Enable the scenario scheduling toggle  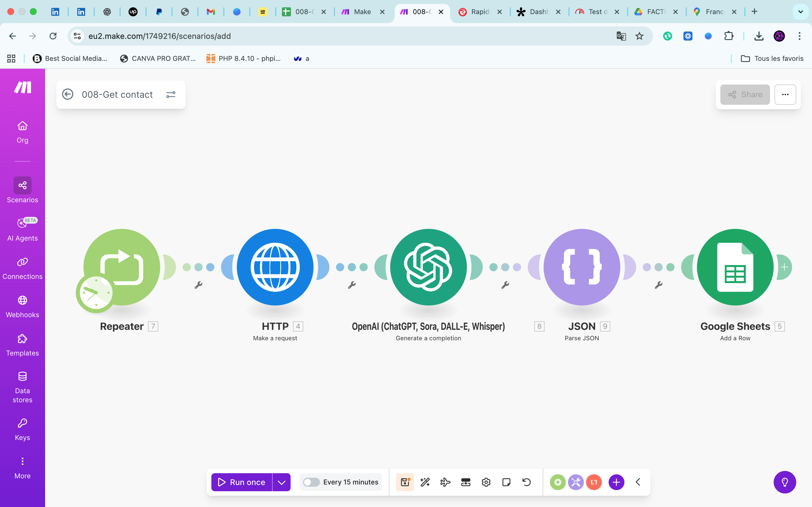click(x=311, y=482)
